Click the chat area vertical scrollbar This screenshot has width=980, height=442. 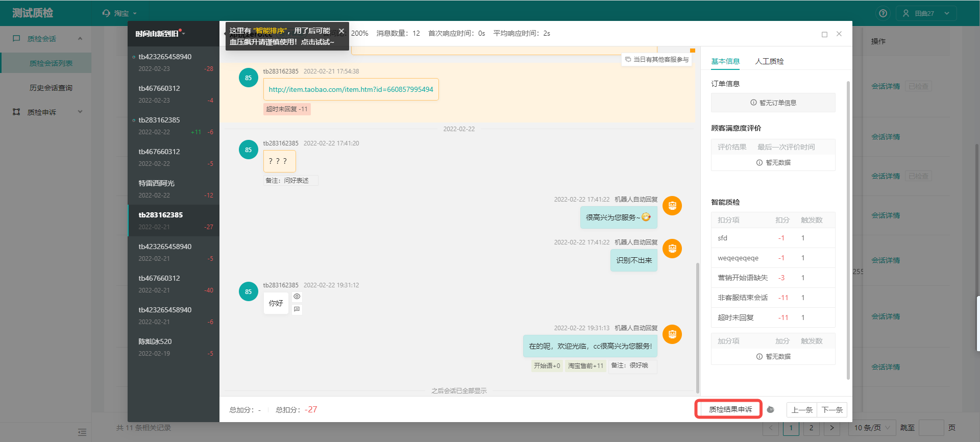(x=698, y=328)
